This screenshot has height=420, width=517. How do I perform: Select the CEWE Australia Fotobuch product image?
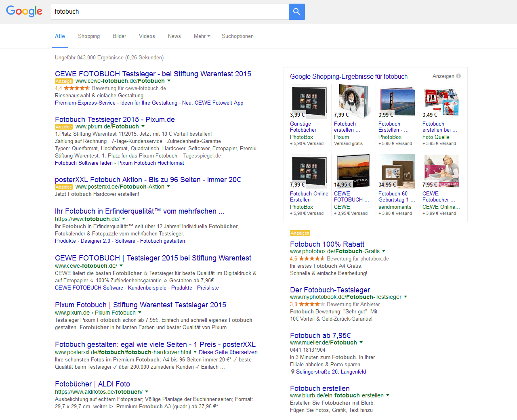click(353, 171)
